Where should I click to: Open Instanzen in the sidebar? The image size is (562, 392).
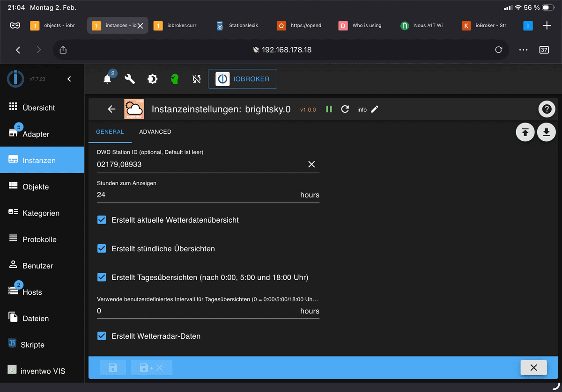[42, 160]
